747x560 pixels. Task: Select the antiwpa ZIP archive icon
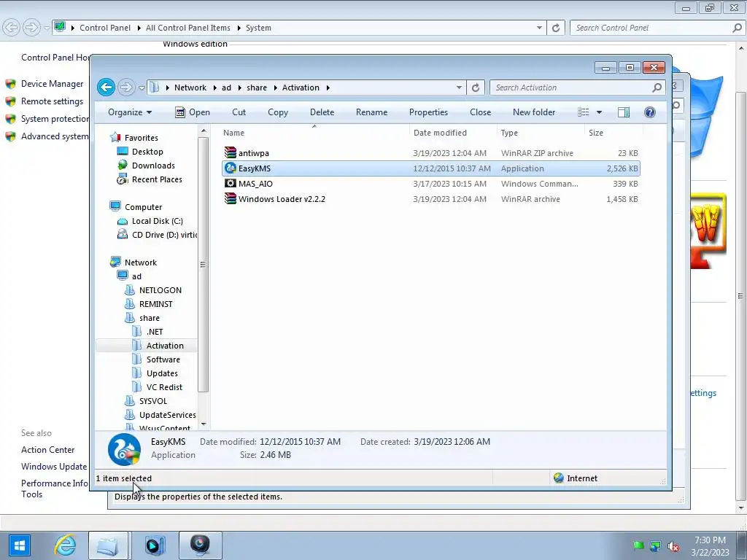(231, 153)
